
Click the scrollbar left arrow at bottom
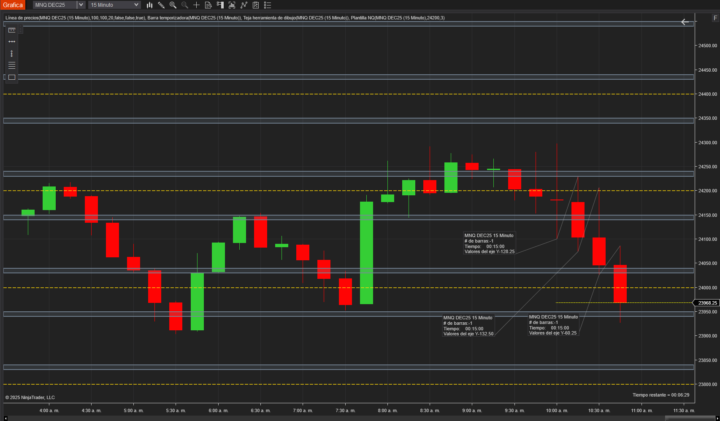point(6,418)
